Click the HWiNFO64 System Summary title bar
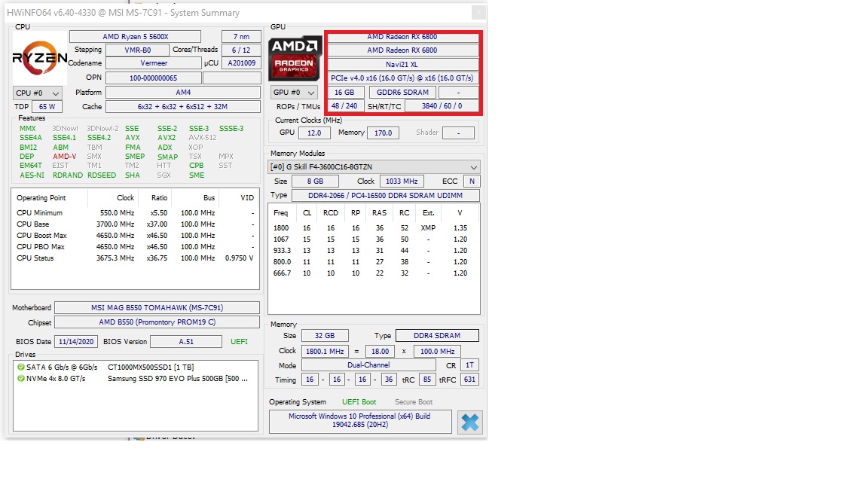The image size is (868, 488). [246, 13]
